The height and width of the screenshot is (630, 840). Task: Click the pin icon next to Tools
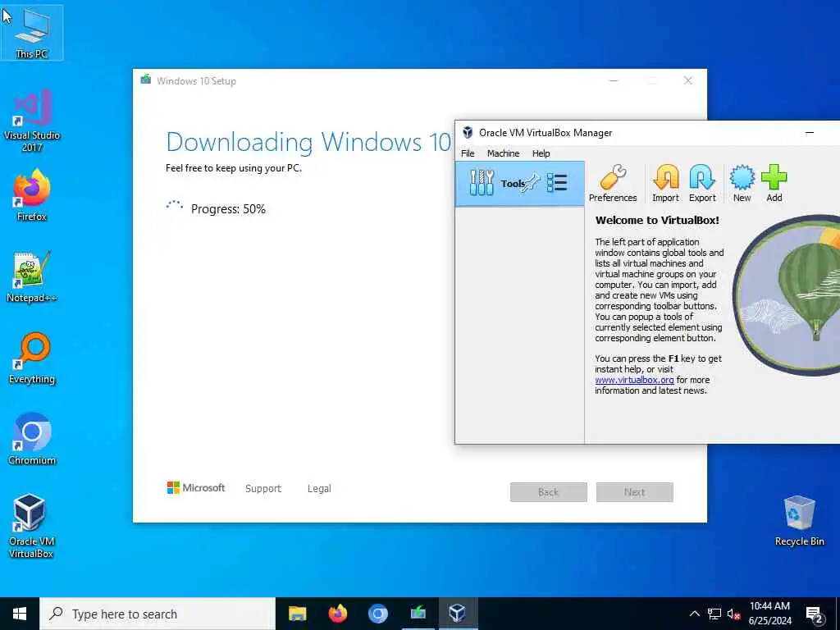(x=532, y=183)
